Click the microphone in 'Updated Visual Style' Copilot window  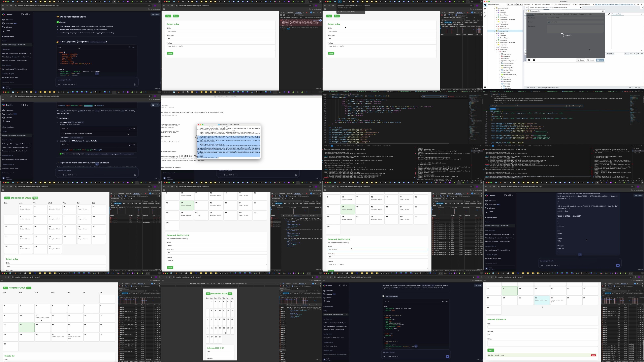tap(135, 84)
